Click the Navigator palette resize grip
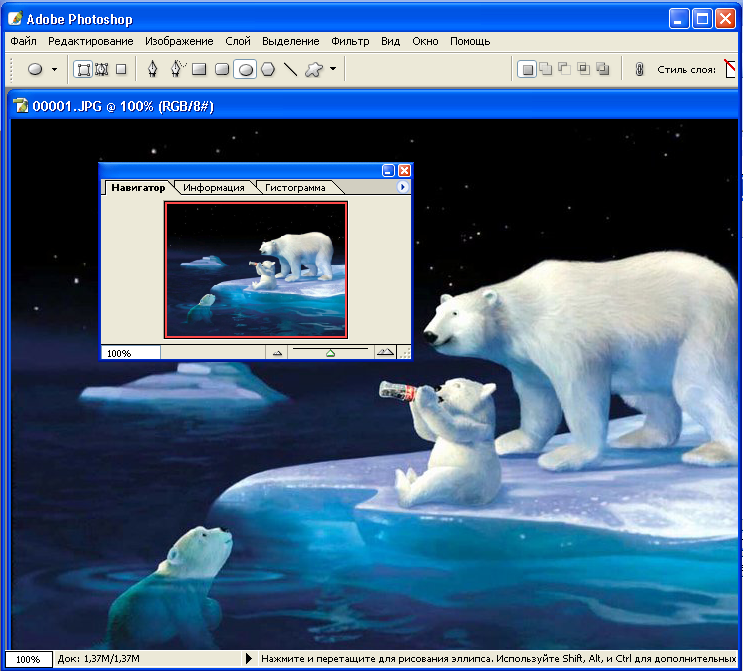The width and height of the screenshot is (743, 671). tap(405, 354)
